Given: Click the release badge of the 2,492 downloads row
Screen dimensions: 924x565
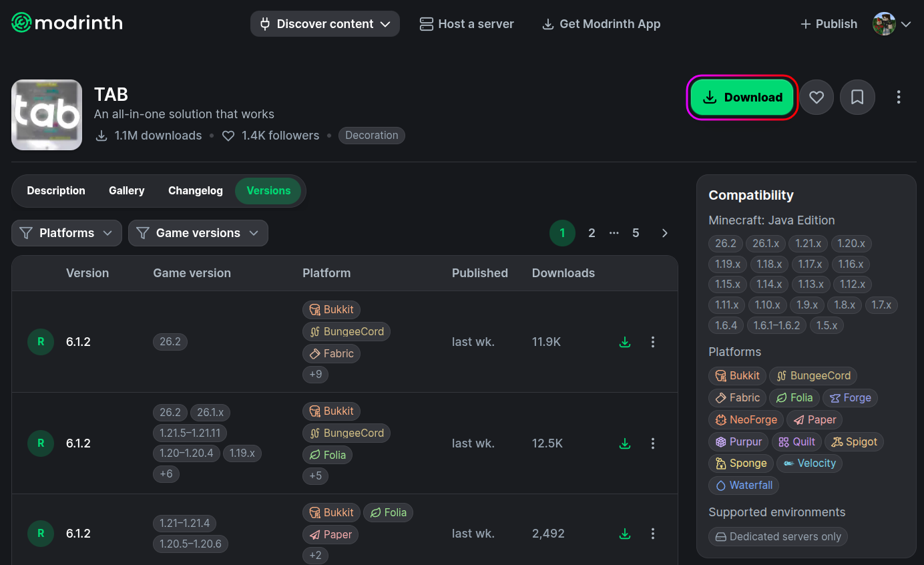Looking at the screenshot, I should point(41,534).
